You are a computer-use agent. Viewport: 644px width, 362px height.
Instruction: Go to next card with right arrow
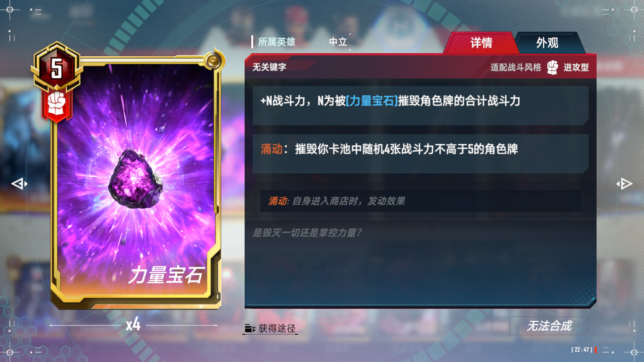pyautogui.click(x=624, y=184)
